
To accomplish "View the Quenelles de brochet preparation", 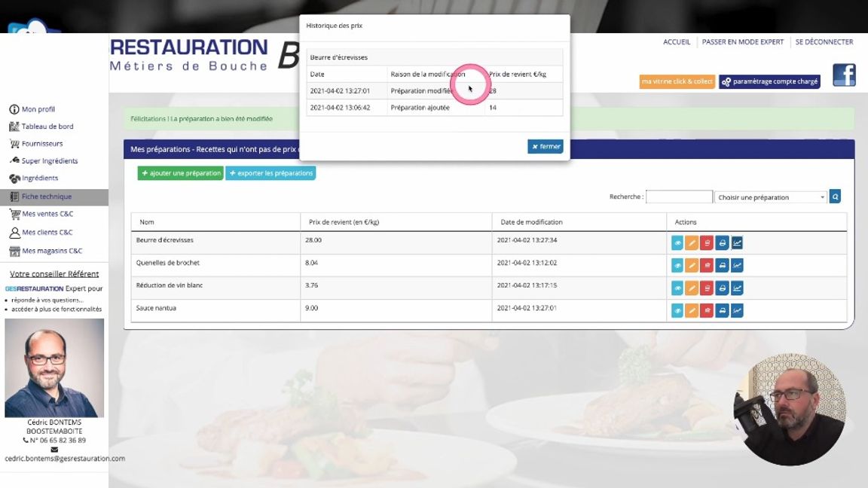I will [677, 266].
